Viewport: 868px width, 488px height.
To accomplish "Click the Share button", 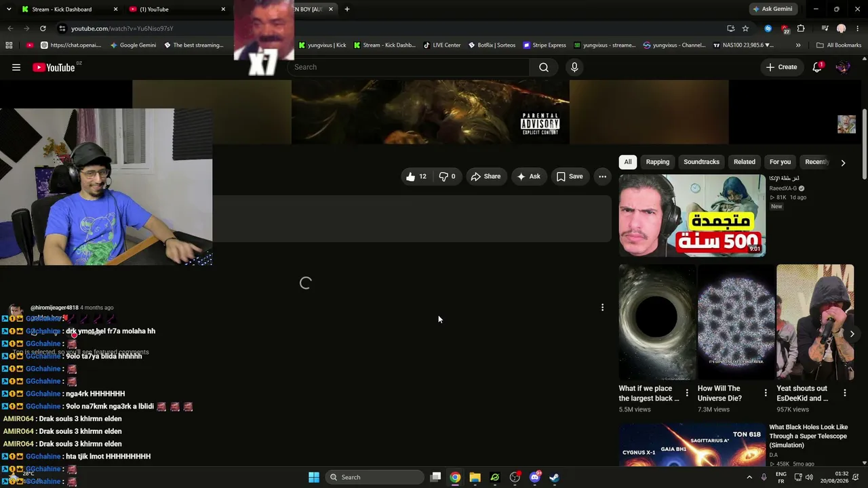I will [x=486, y=176].
